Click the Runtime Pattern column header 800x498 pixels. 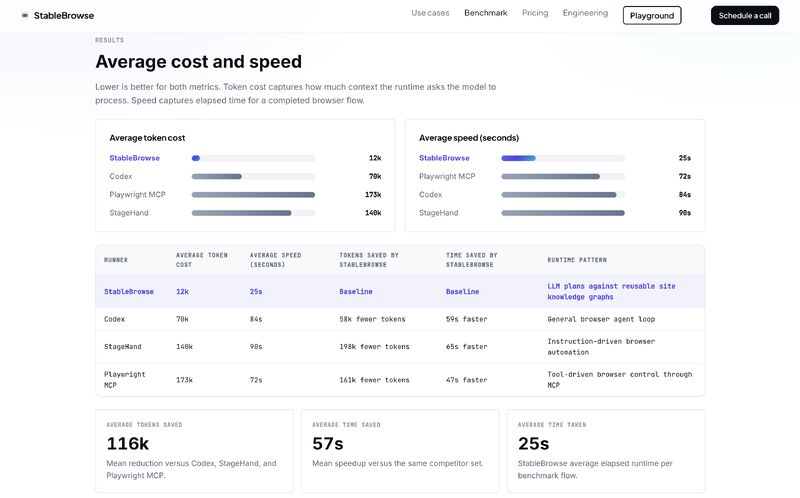pyautogui.click(x=577, y=260)
